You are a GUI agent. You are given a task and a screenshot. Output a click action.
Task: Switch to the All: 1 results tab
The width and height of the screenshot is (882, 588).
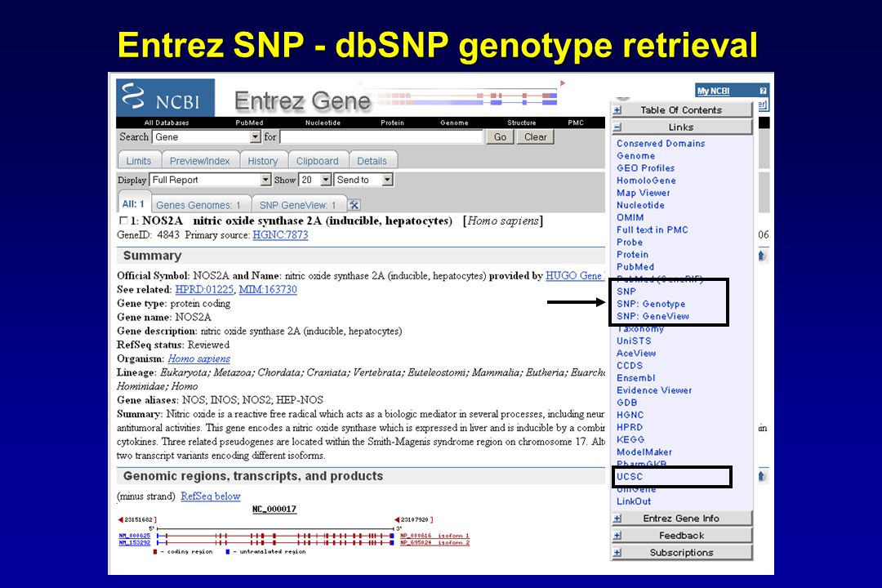pyautogui.click(x=133, y=203)
